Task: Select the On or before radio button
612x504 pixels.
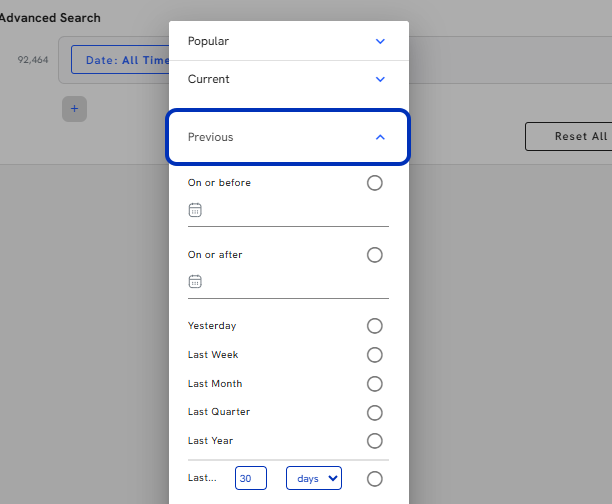Action: click(x=375, y=183)
